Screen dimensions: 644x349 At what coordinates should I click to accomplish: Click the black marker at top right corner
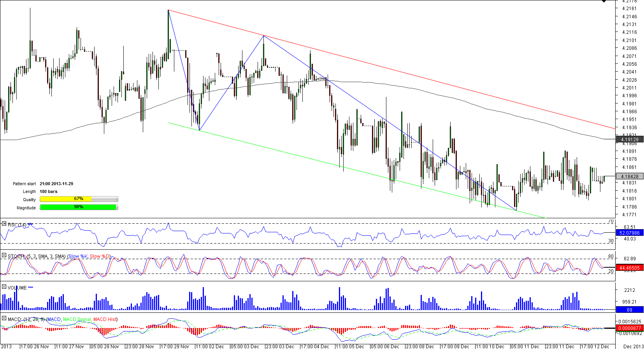[x=604, y=1]
